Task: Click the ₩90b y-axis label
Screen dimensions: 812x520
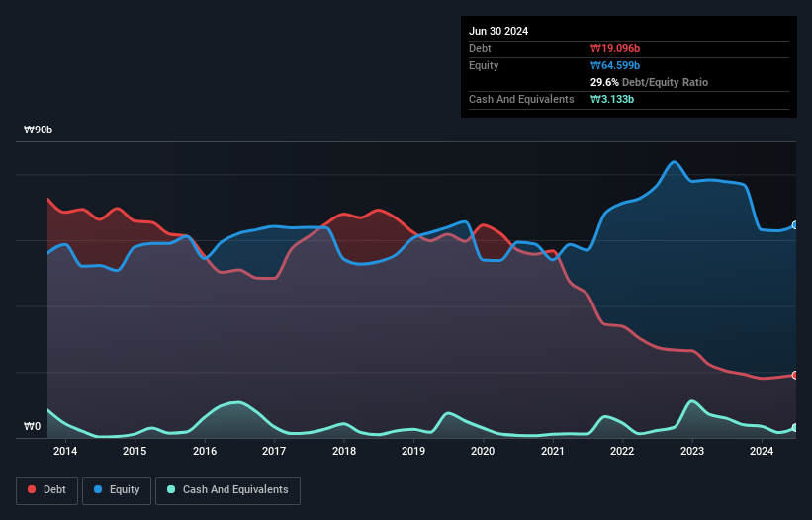Action: (38, 130)
